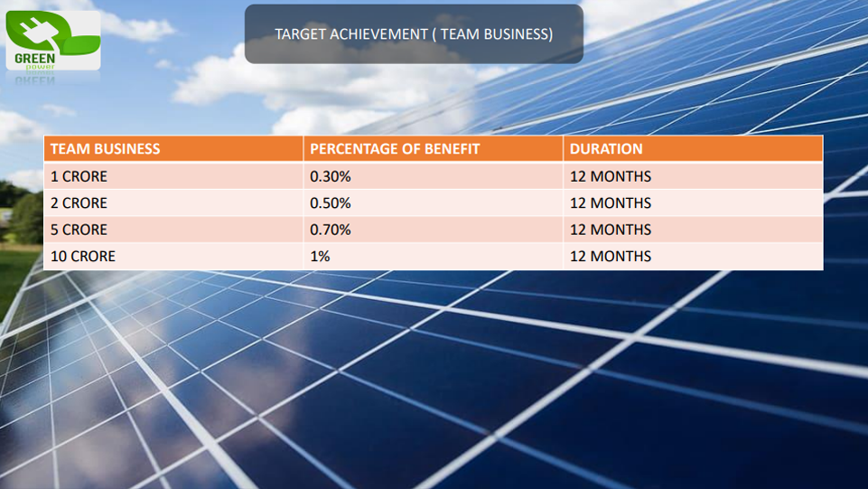
Task: Click the PERCENTAGE OF BENEFIT column header
Action: tap(394, 149)
